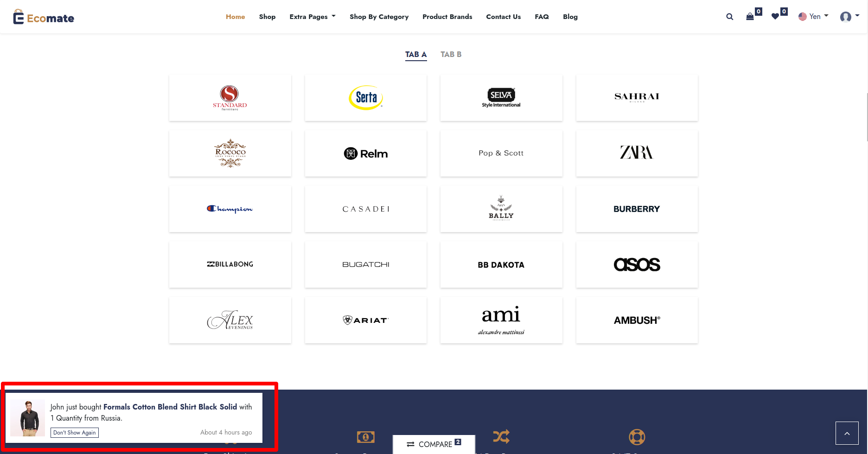Click 'About 4 hours ago' timestamp text
The image size is (868, 454).
pyautogui.click(x=226, y=432)
